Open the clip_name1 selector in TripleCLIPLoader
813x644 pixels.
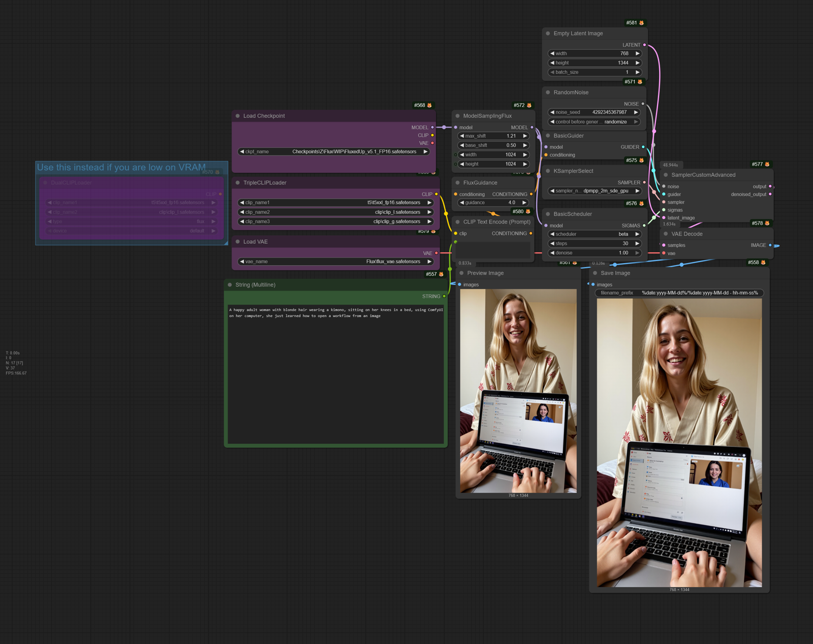point(335,202)
